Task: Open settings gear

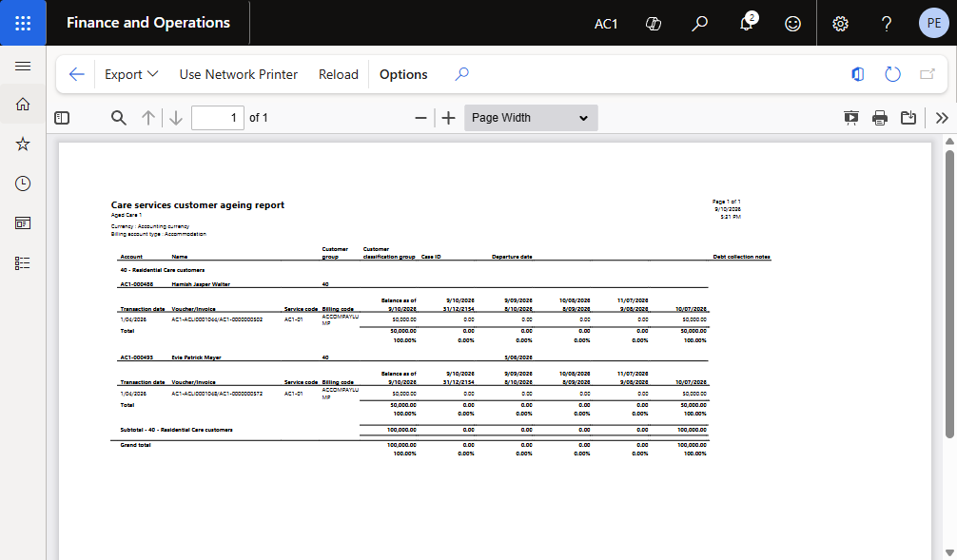Action: [x=840, y=23]
